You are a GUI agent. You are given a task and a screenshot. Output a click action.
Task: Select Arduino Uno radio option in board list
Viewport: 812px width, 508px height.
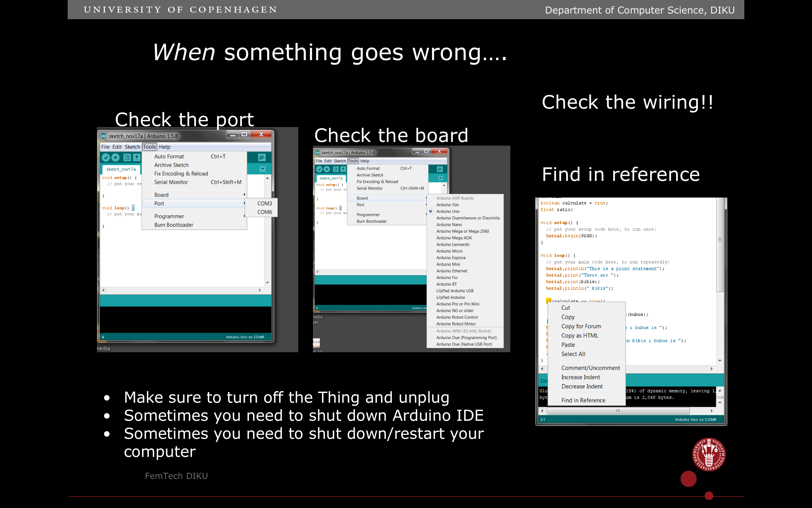coord(431,211)
